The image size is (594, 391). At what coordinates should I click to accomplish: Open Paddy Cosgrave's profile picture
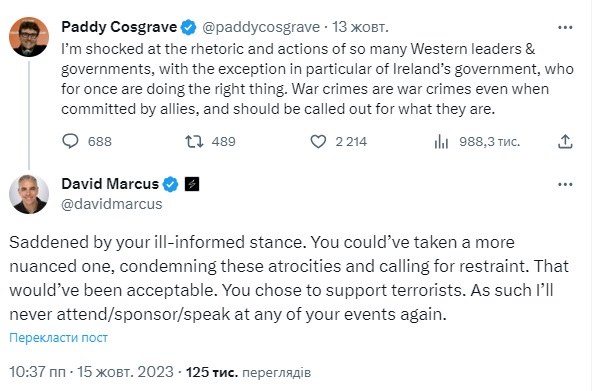click(x=29, y=37)
